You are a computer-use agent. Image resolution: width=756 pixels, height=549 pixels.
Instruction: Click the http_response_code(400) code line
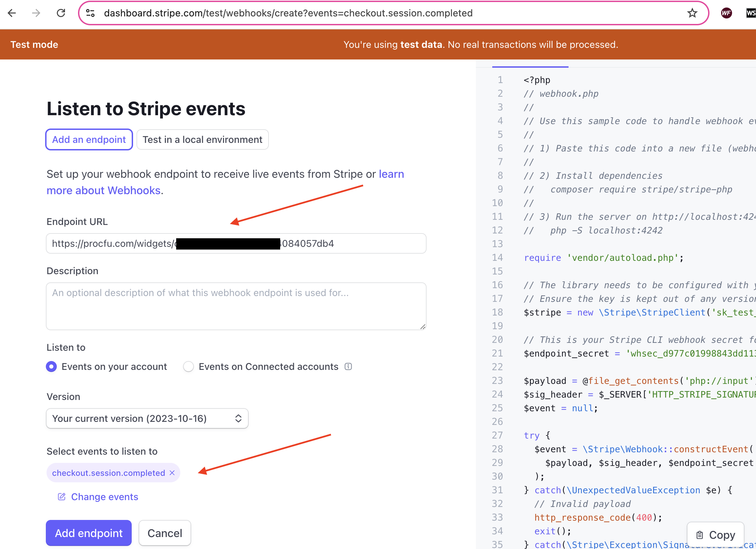click(598, 518)
